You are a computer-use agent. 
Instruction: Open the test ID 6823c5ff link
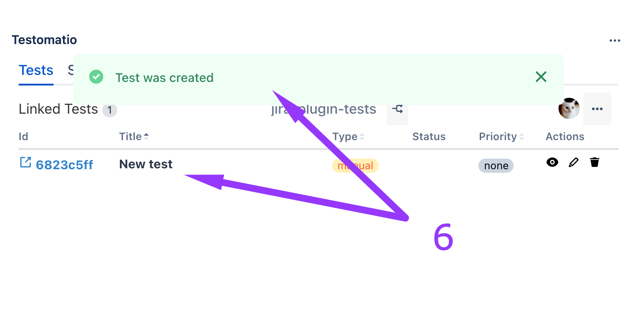tap(64, 165)
